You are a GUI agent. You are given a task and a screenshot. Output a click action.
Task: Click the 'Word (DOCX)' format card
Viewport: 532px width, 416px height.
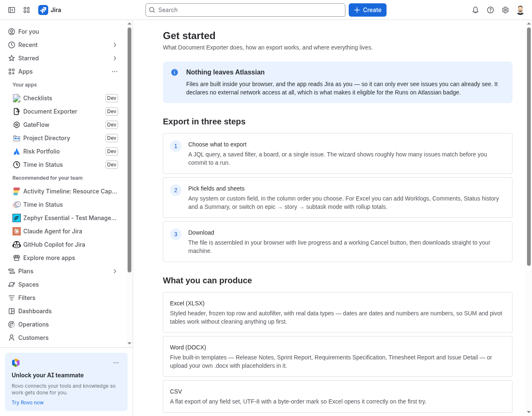[337, 357]
